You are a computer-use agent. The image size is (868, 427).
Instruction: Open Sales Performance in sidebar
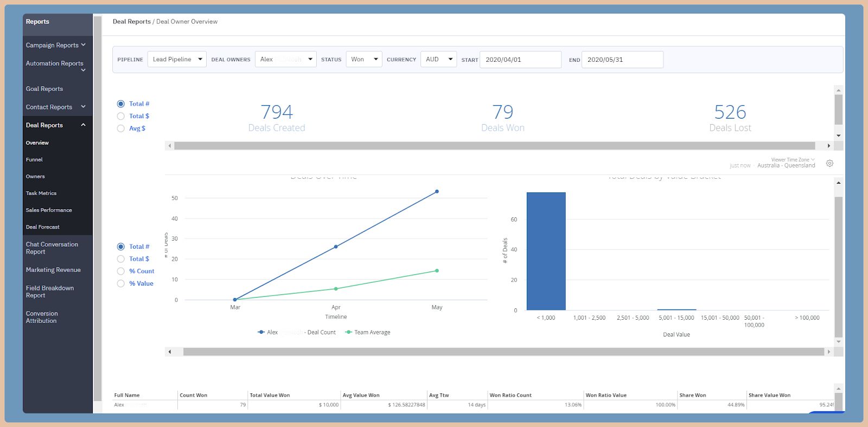click(x=49, y=210)
